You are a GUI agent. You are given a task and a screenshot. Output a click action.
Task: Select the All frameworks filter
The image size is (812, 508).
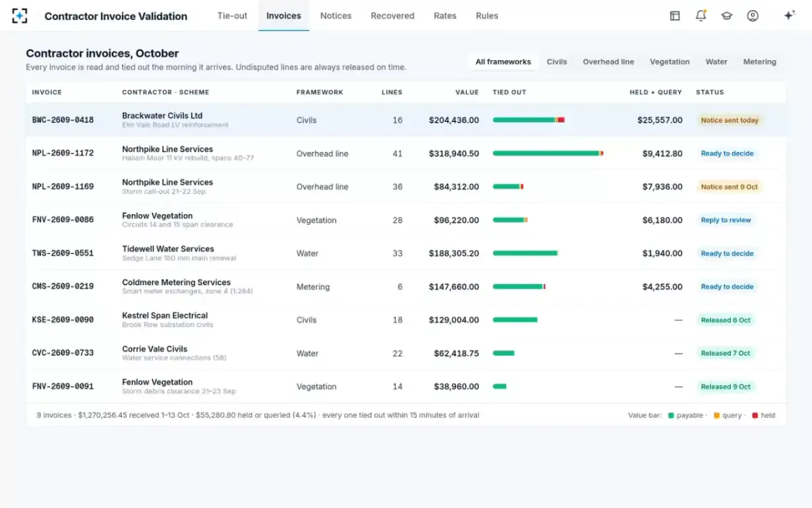503,62
